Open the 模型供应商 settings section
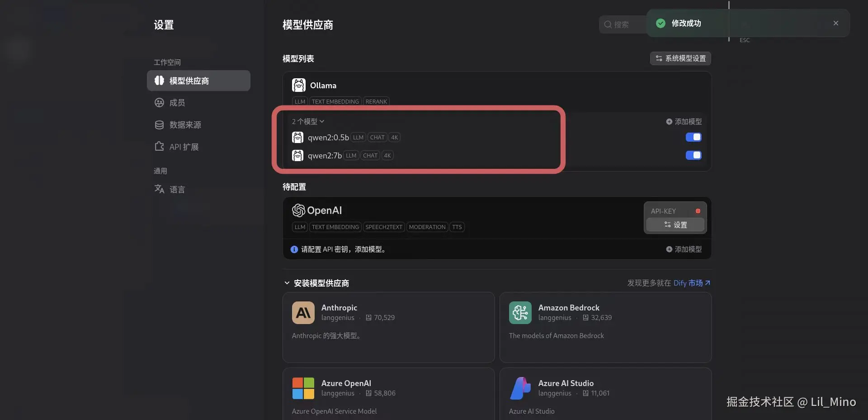Image resolution: width=868 pixels, height=420 pixels. click(x=198, y=81)
